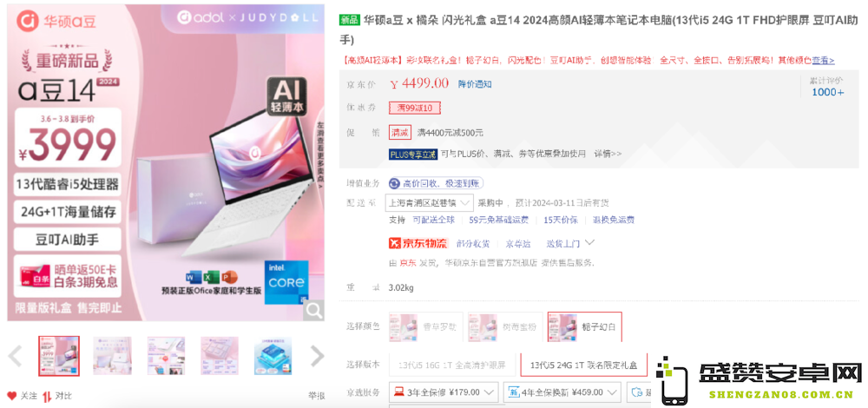Click the heart 关注 favorite icon

tap(11, 396)
